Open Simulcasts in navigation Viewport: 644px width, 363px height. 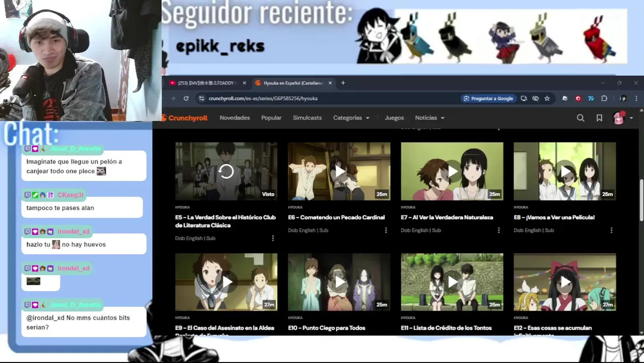pos(307,117)
